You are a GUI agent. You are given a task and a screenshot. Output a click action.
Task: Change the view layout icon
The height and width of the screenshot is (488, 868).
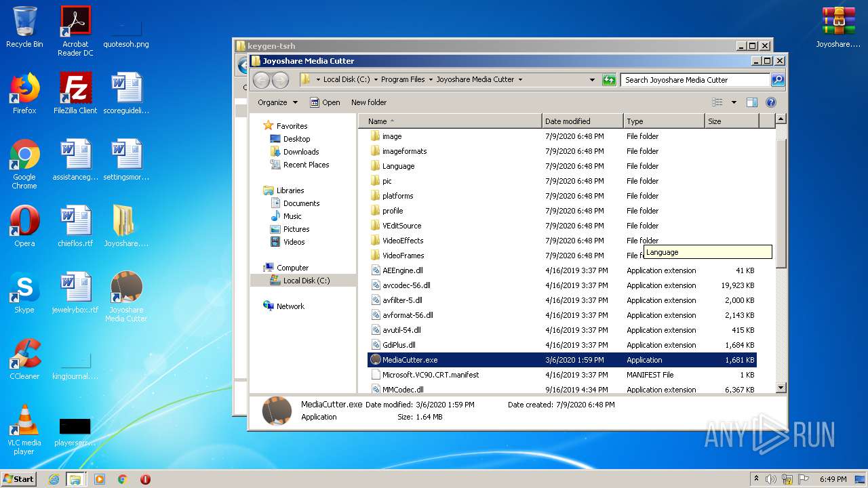click(717, 102)
